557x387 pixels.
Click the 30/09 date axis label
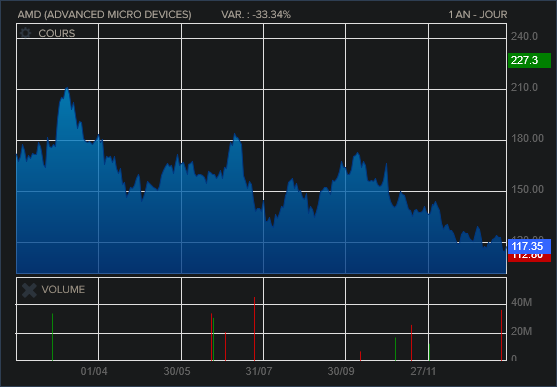point(341,371)
